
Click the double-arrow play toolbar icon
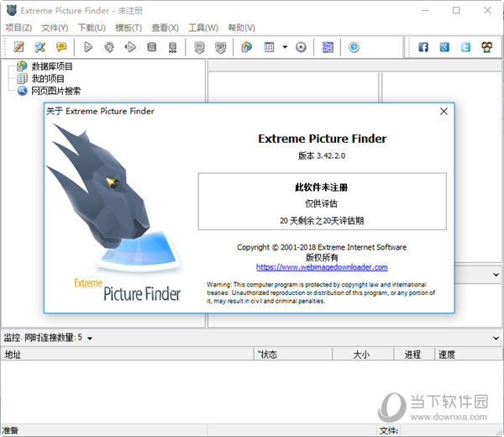[x=130, y=47]
